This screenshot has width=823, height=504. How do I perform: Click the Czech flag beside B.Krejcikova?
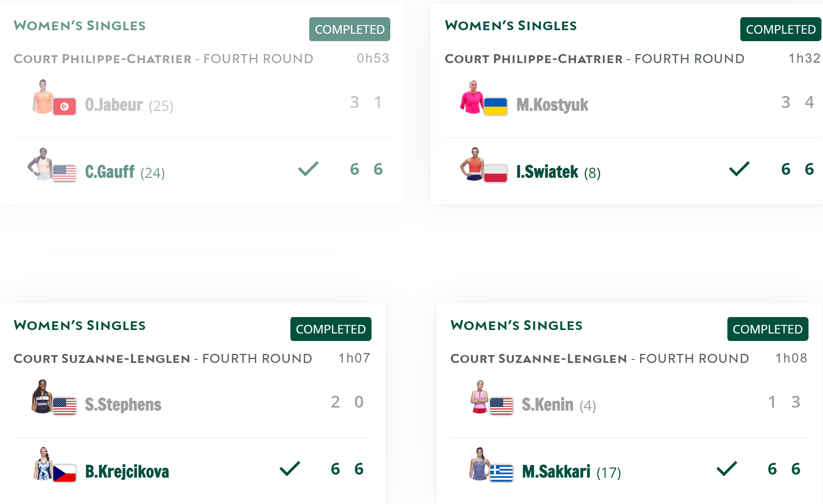[x=65, y=473]
